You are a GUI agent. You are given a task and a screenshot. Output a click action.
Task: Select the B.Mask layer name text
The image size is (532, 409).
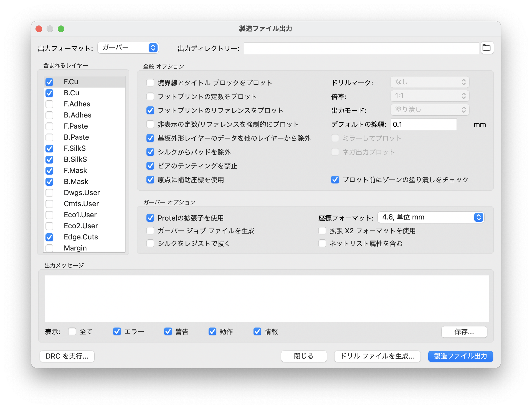pyautogui.click(x=76, y=182)
